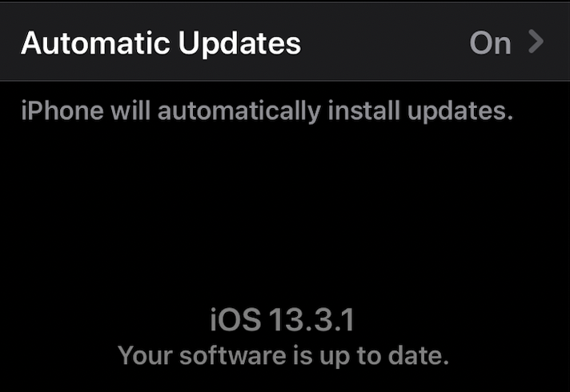Image resolution: width=570 pixels, height=392 pixels.
Task: Tap the "iOS" text before version number
Action: [x=235, y=320]
